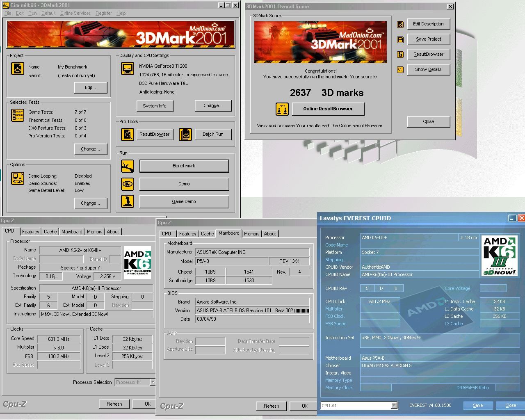Viewport: 525px width, 420px height.
Task: Switch to About tab in left Cpu-Z window
Action: [x=113, y=232]
